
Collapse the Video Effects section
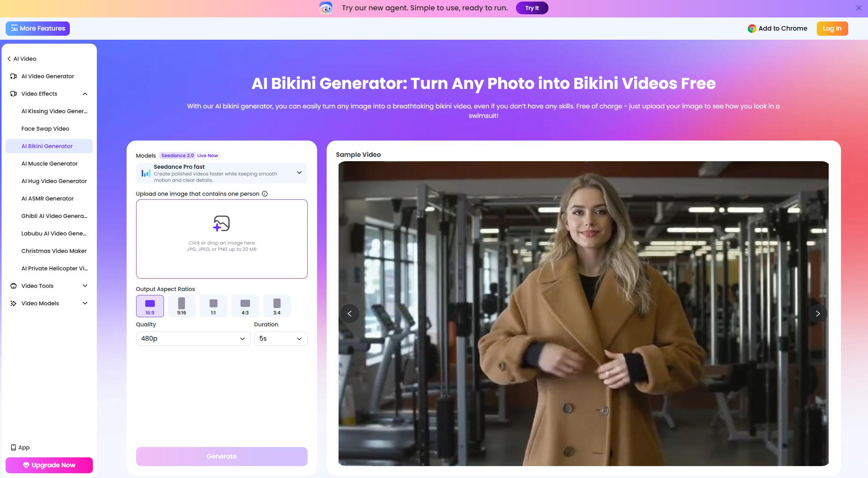pyautogui.click(x=85, y=94)
